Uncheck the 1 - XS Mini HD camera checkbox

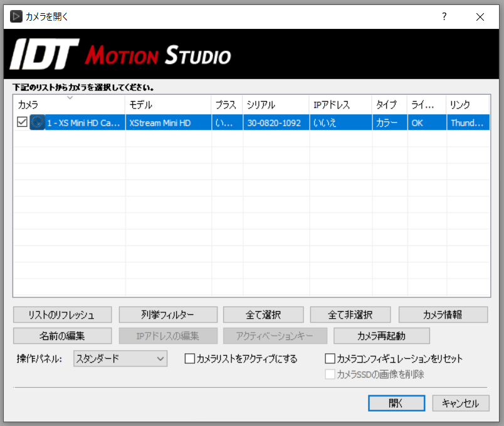coord(22,122)
